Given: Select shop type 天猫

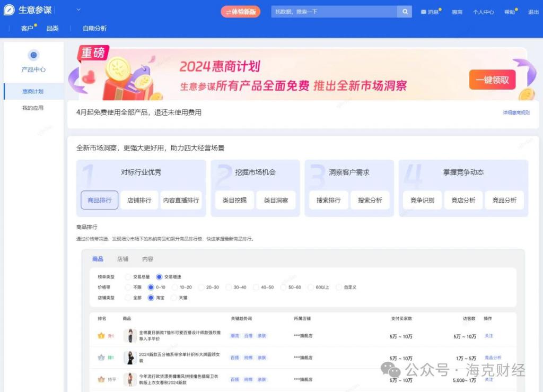Looking at the screenshot, I should [x=174, y=298].
